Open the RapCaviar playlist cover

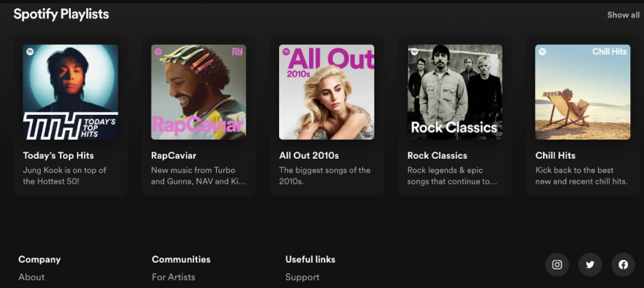click(199, 92)
